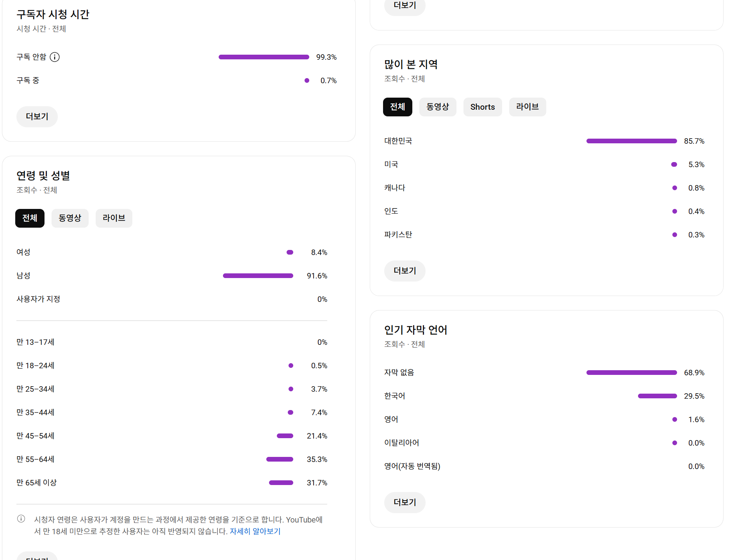Switch to 라이브 tab in 많이 본 지역
This screenshot has height=560, width=745.
click(527, 107)
